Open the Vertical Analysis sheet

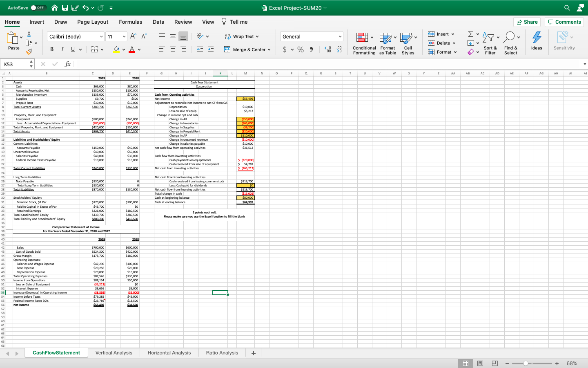tap(114, 352)
